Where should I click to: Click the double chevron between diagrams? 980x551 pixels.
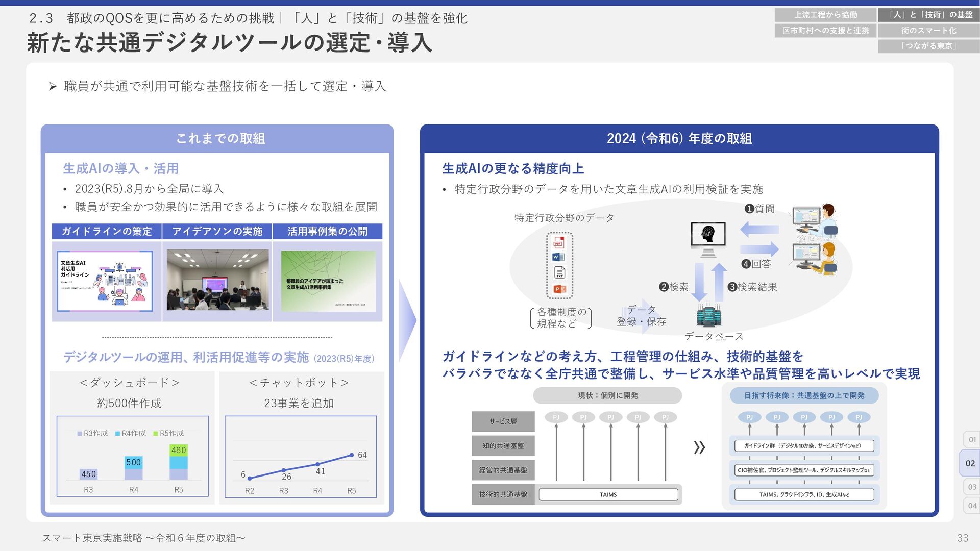pos(699,447)
